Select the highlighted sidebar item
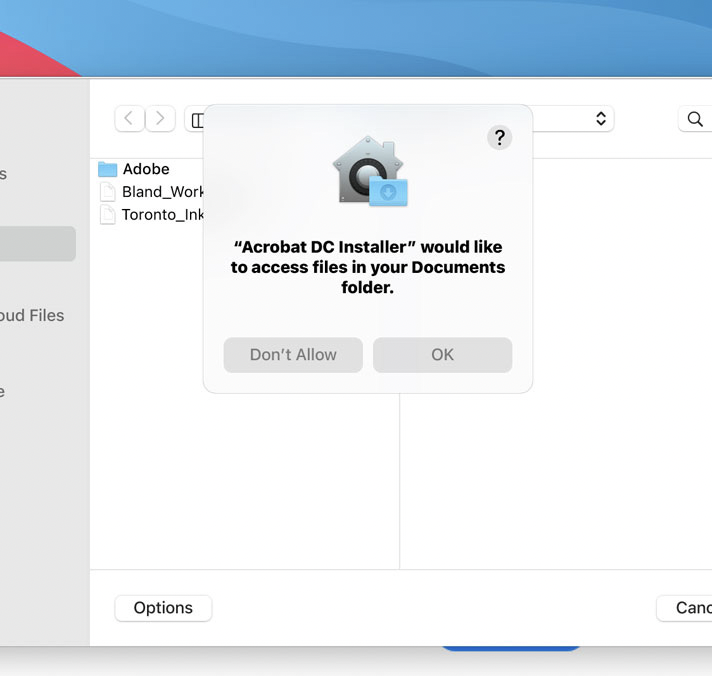 [38, 243]
